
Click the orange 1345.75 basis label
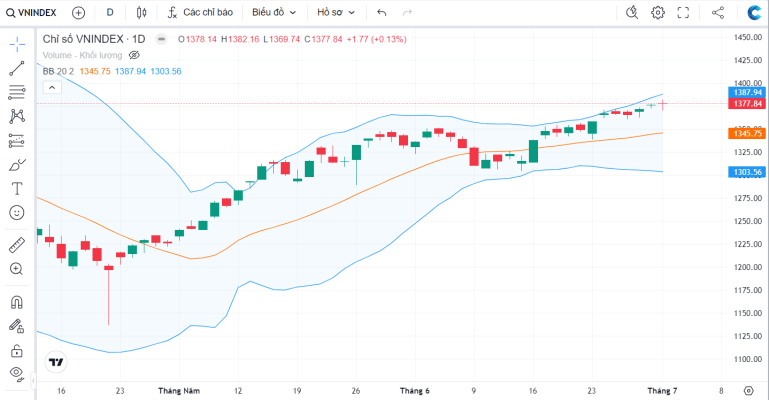point(747,133)
